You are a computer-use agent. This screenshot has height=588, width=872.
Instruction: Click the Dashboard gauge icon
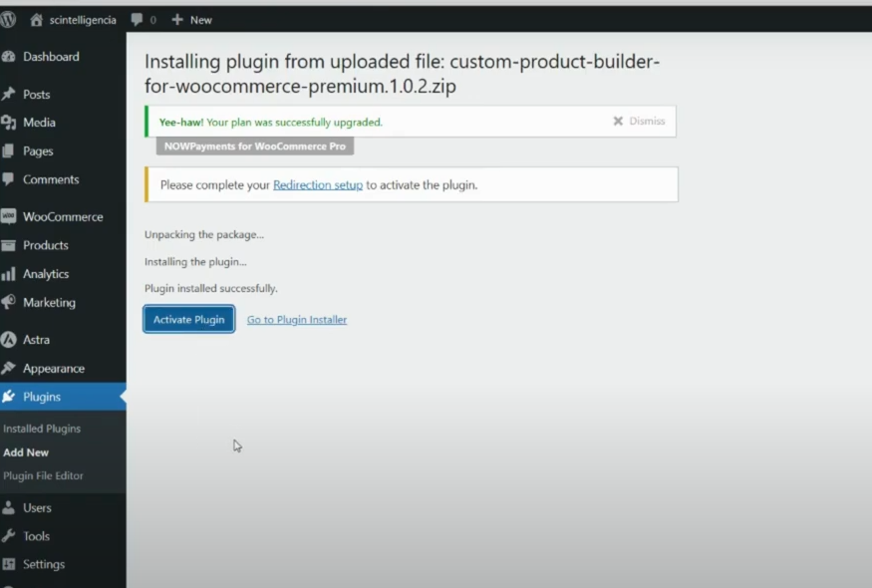click(8, 56)
